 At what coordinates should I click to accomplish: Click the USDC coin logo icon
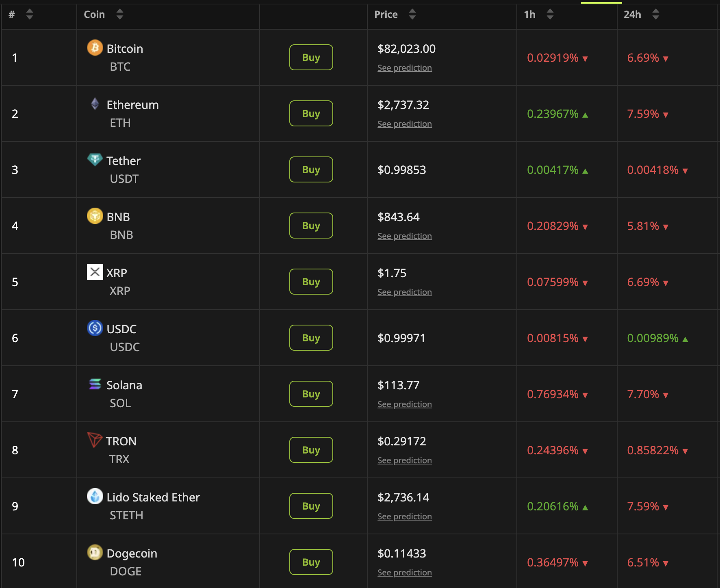pos(95,328)
